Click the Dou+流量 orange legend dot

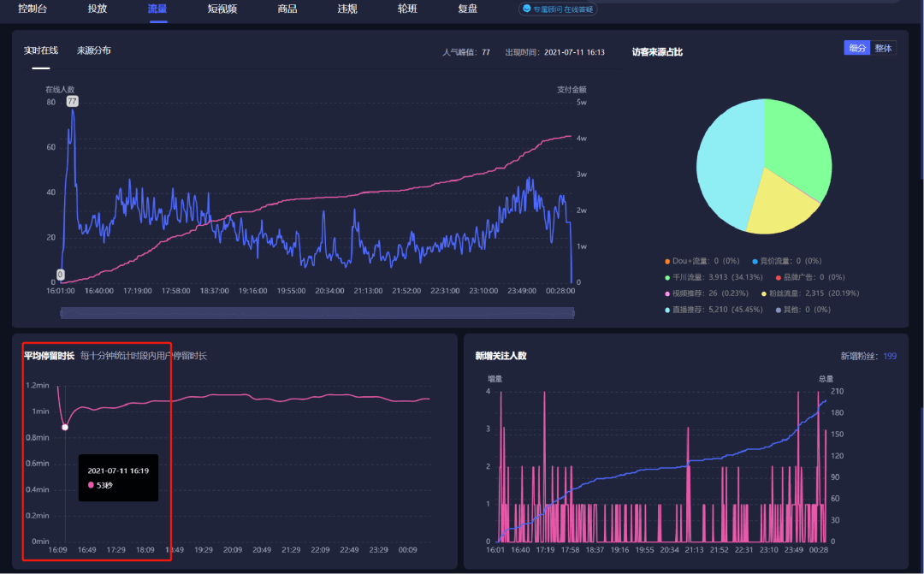667,261
